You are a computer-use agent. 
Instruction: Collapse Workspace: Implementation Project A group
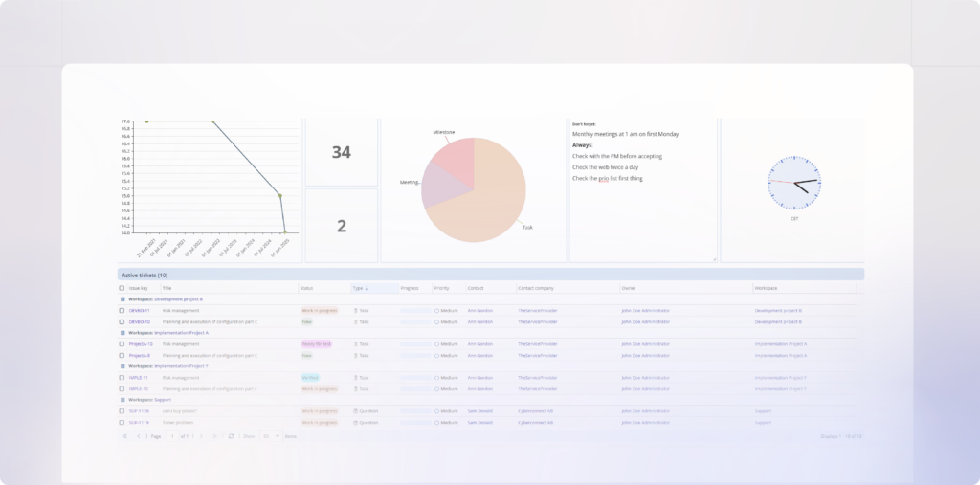pyautogui.click(x=122, y=333)
